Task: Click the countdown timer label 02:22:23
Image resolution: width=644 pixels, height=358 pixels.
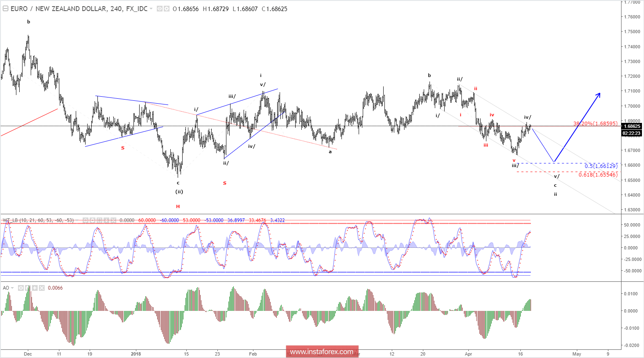Action: pos(632,133)
